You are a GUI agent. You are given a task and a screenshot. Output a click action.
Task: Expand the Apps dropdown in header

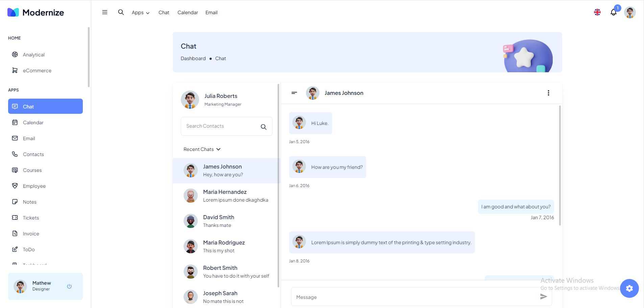point(140,12)
